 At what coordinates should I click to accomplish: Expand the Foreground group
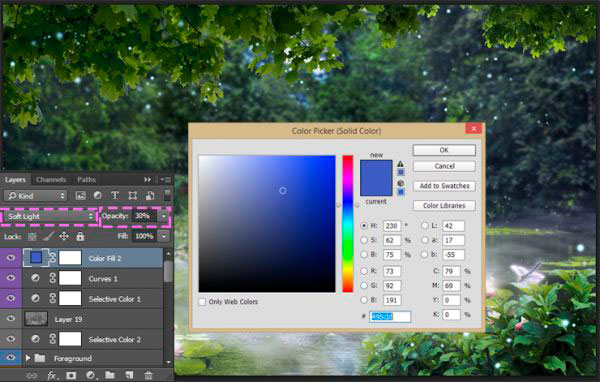pos(28,358)
